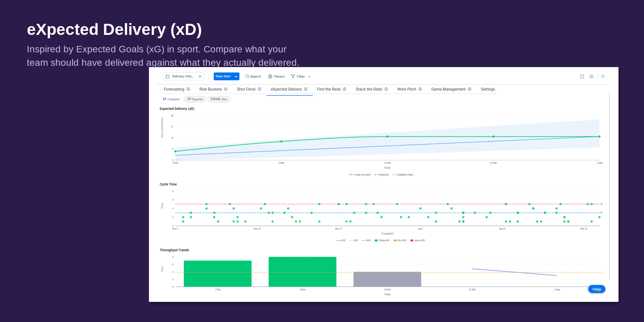
Task: Switch to the Risk Buckets tab
Action: (210, 89)
